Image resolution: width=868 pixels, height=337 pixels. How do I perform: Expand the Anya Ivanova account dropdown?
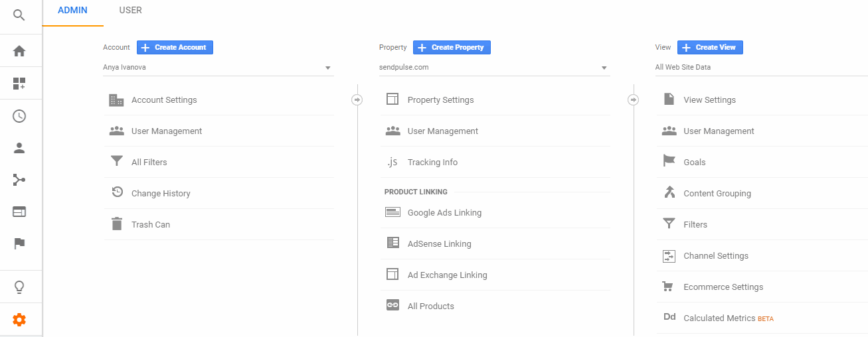[x=218, y=68]
